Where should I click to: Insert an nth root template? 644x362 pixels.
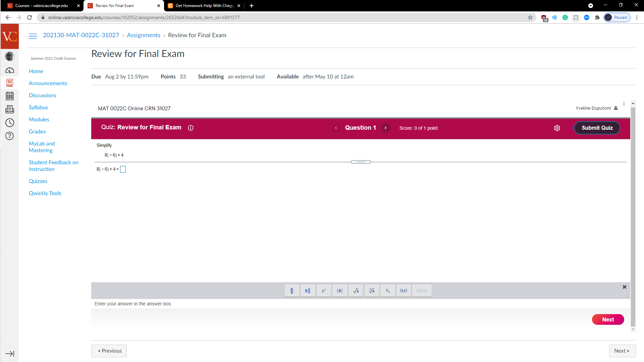click(372, 291)
